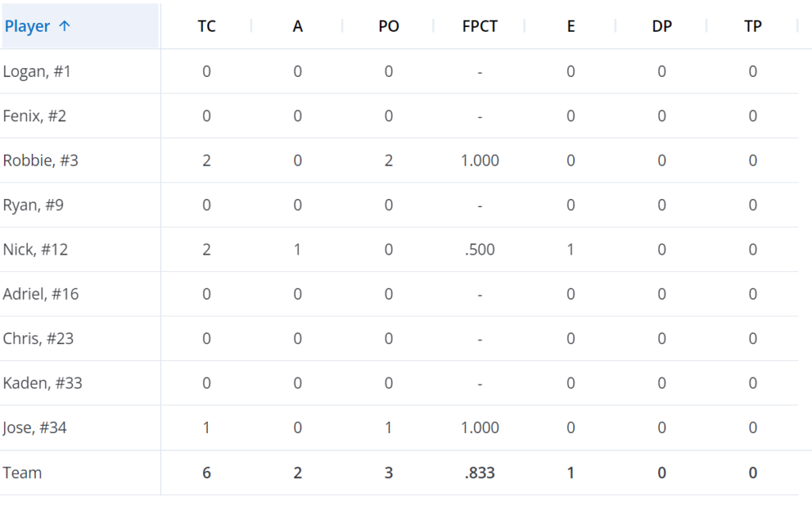The height and width of the screenshot is (506, 812).
Task: Click the Team totals row label
Action: pyautogui.click(x=22, y=473)
